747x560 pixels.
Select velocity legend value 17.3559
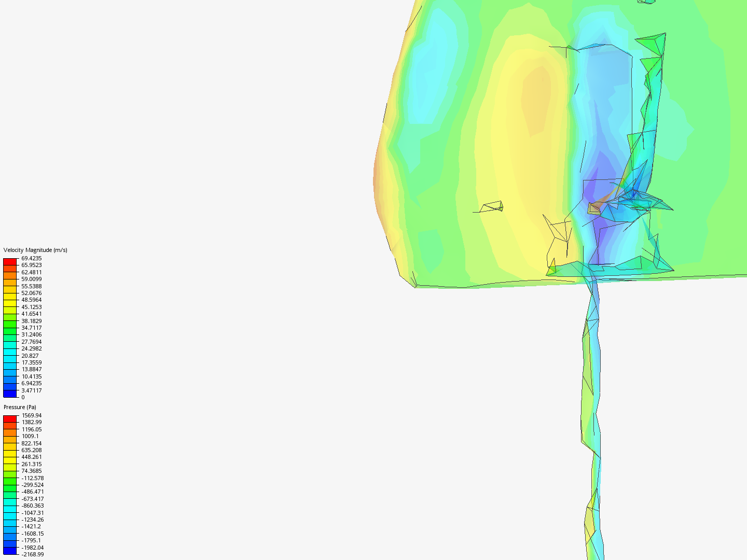click(x=32, y=362)
